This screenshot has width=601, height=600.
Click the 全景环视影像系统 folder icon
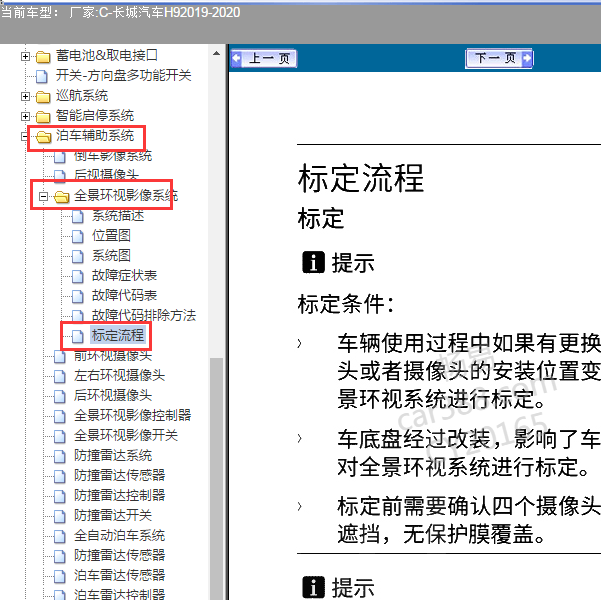(61, 197)
